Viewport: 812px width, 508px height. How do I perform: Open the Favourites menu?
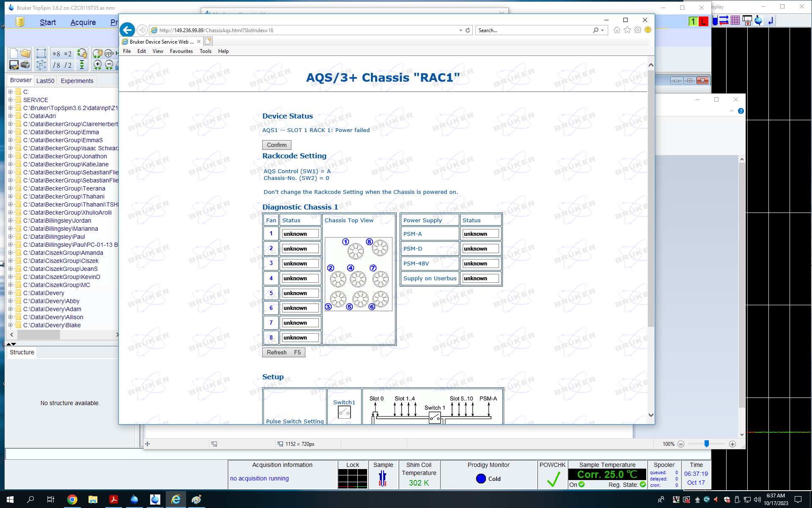click(181, 51)
